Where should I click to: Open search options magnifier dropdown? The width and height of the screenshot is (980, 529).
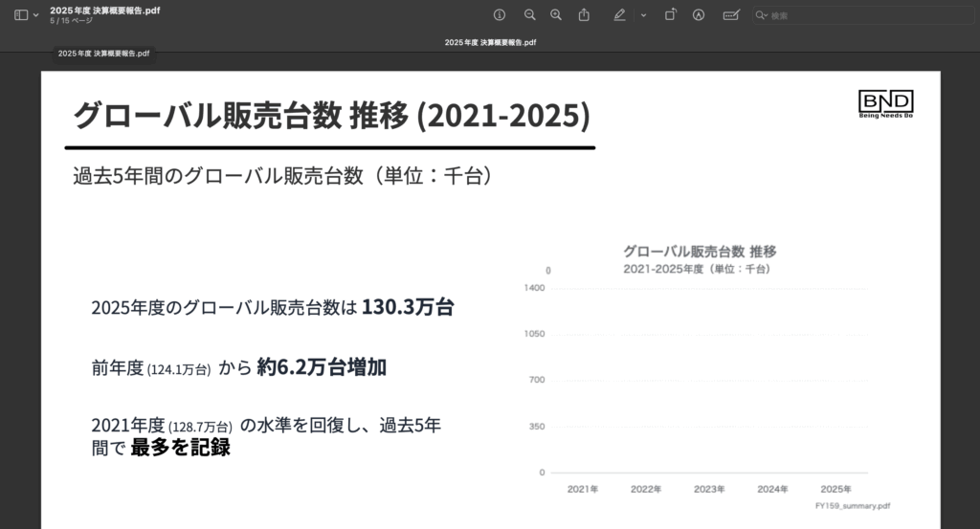click(762, 15)
